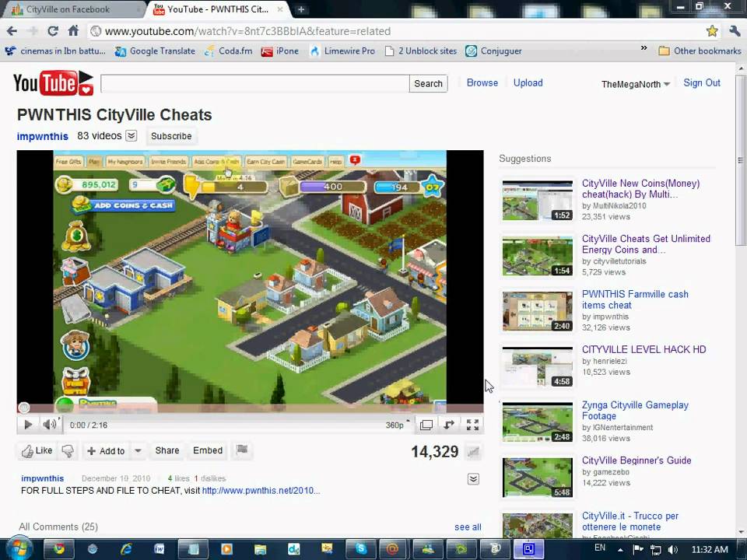Dislike video with thumbs-down icon
The width and height of the screenshot is (747, 560).
68,450
